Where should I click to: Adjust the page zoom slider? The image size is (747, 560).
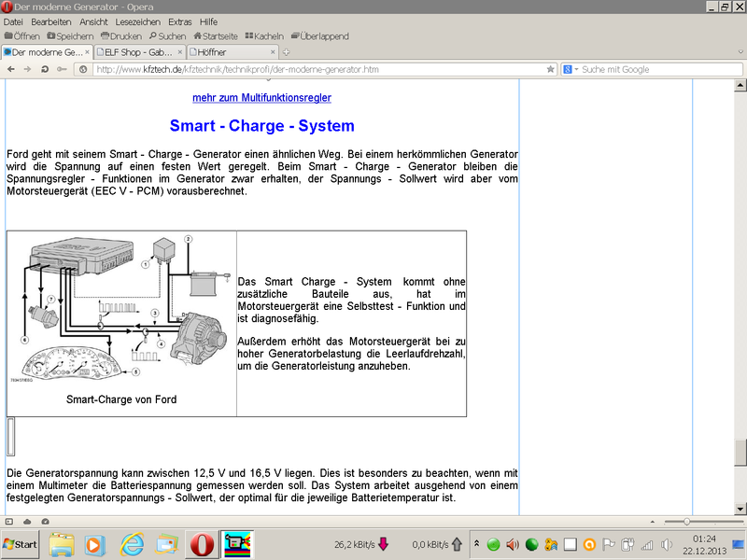point(687,521)
